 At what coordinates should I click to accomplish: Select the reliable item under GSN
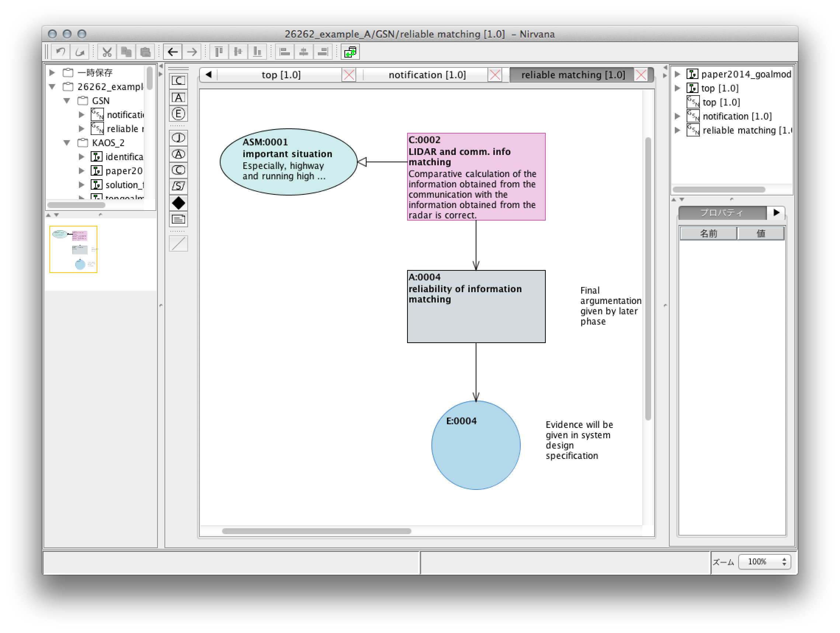pos(117,128)
